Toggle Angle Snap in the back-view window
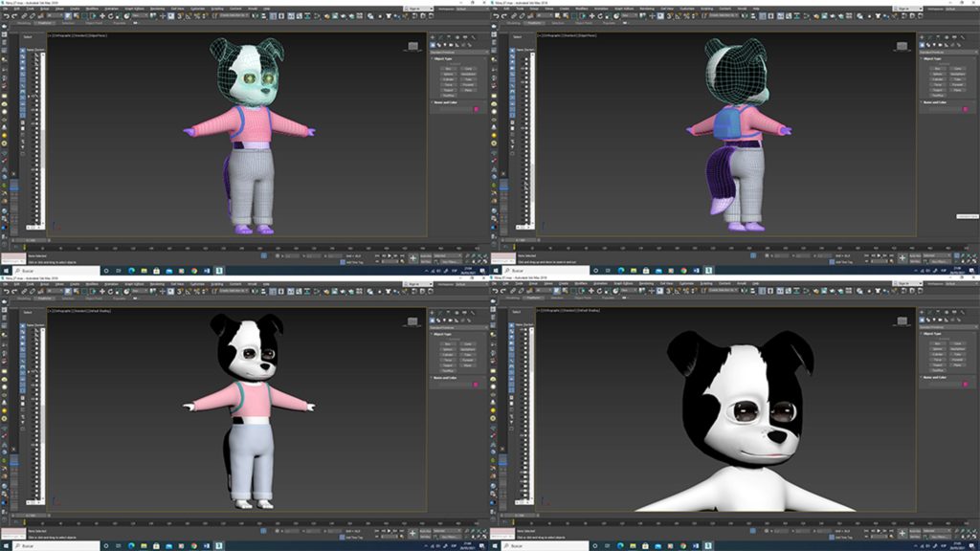 (x=676, y=16)
